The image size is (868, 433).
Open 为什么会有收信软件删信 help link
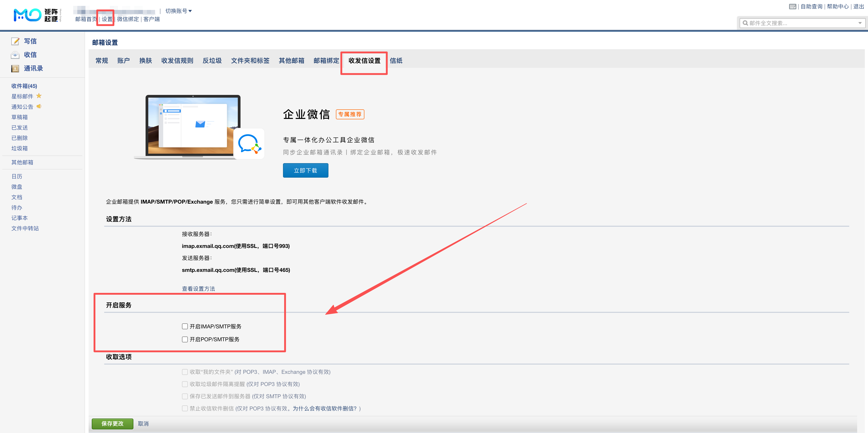click(x=325, y=408)
